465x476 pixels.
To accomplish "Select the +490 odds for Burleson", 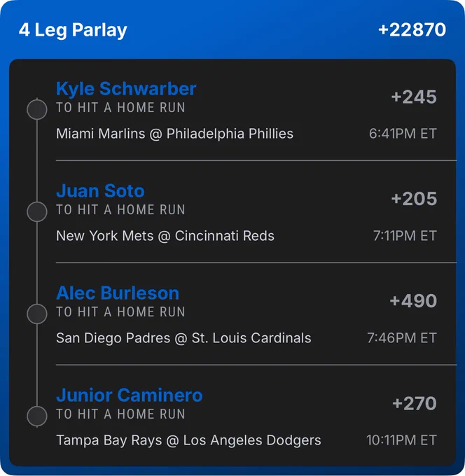I will tap(413, 301).
